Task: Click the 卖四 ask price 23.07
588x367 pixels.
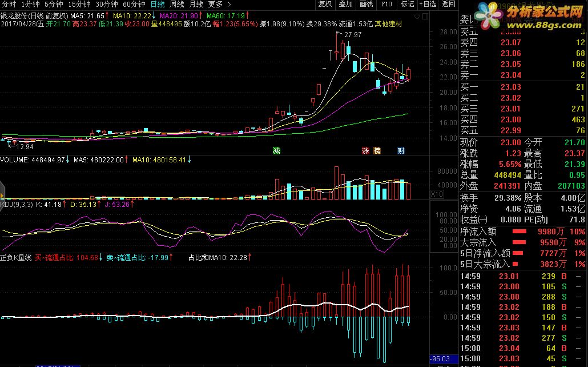Action: 511,42
